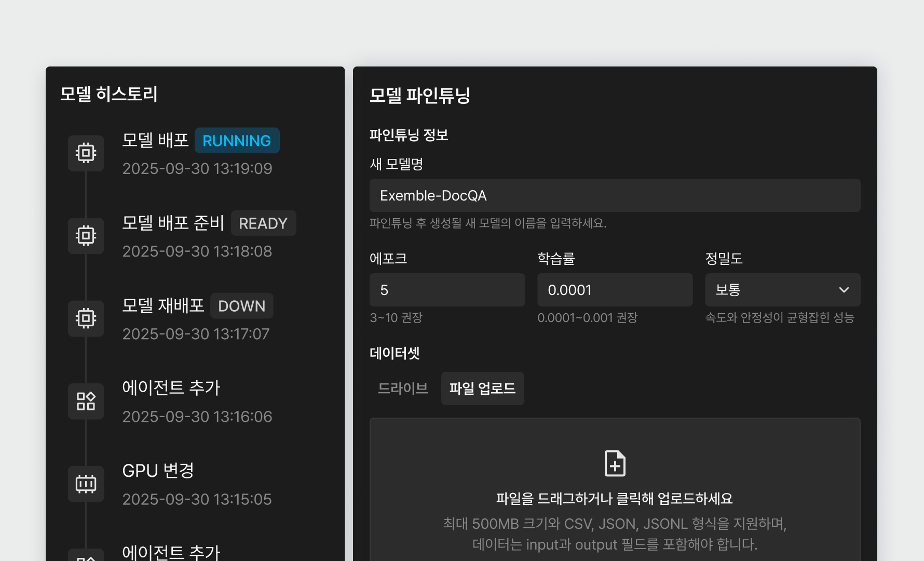Click the chip icon beside 모델 배포
Image resolution: width=924 pixels, height=561 pixels.
pyautogui.click(x=86, y=153)
